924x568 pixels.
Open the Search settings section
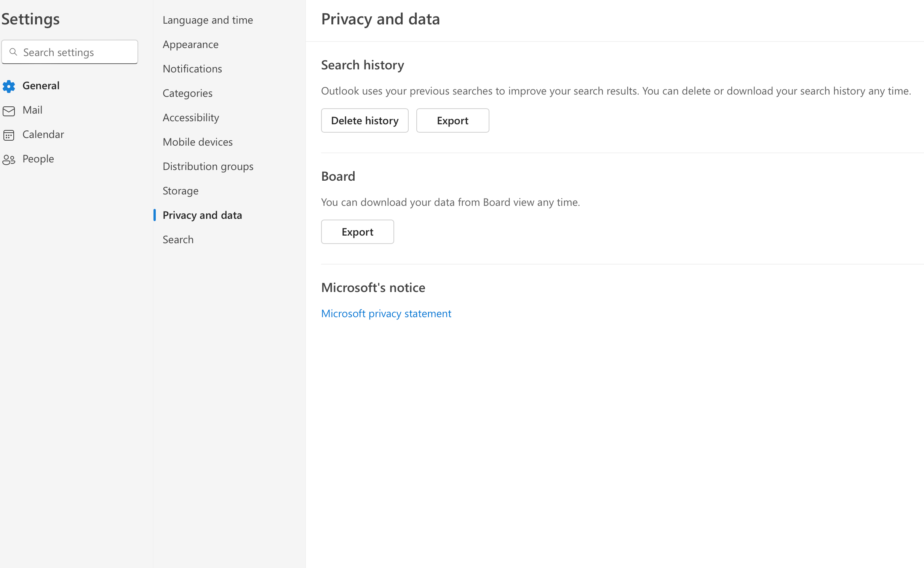tap(178, 239)
